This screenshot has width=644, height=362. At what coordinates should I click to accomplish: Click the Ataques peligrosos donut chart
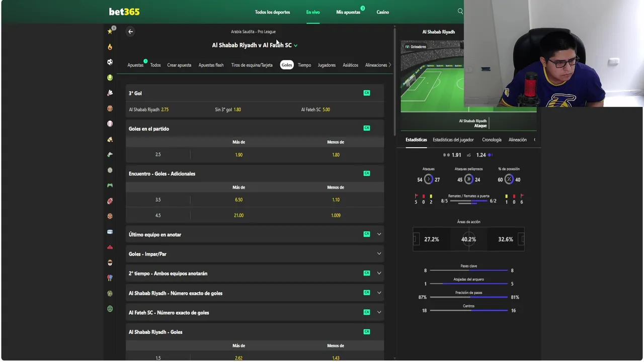[468, 179]
